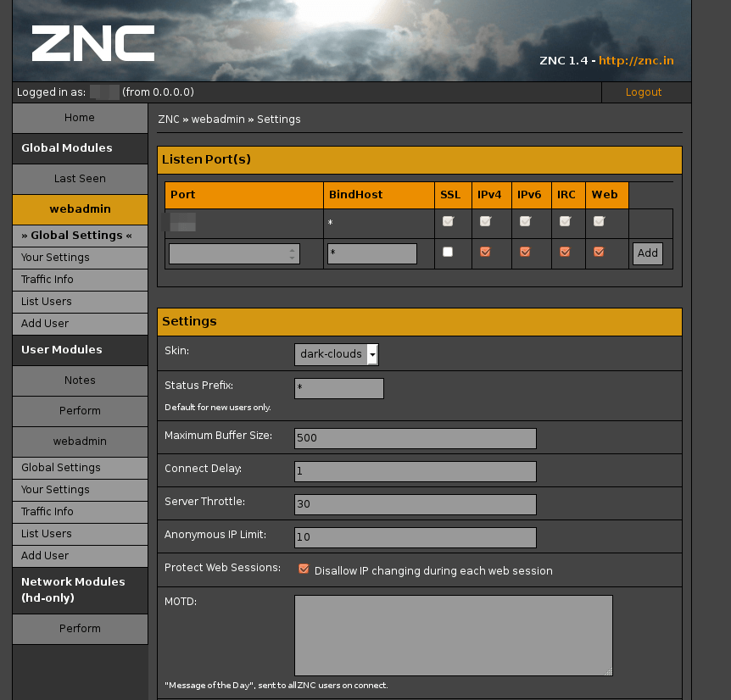Click the existing port's Web checkbox
Image resolution: width=731 pixels, height=700 pixels.
599,221
